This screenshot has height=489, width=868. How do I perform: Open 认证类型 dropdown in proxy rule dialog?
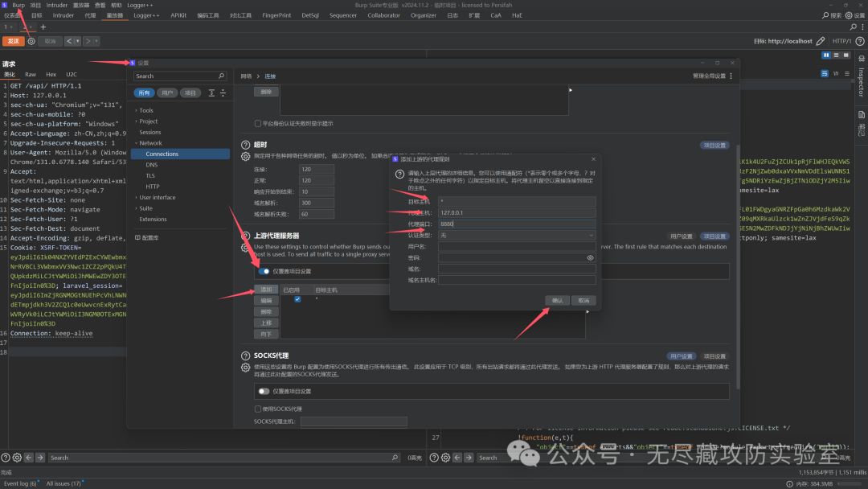517,236
